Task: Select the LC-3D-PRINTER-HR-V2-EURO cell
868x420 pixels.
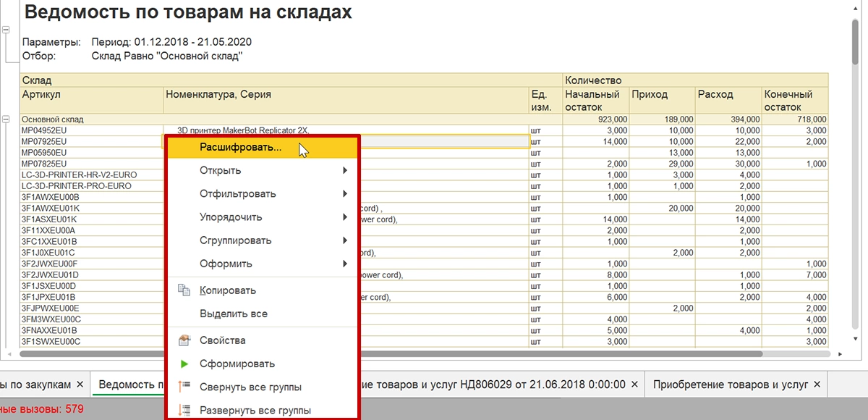Action: pos(92,175)
